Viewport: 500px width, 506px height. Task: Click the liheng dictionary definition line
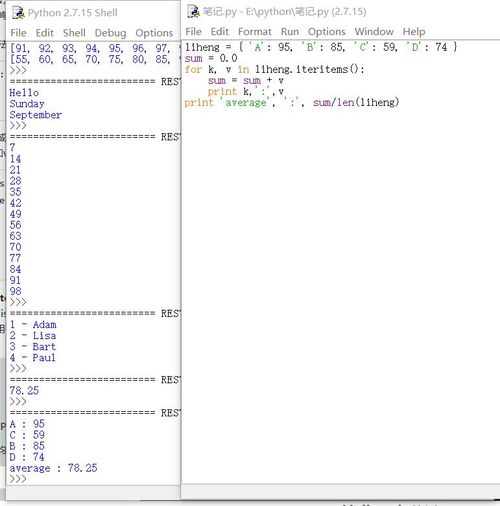click(321, 47)
